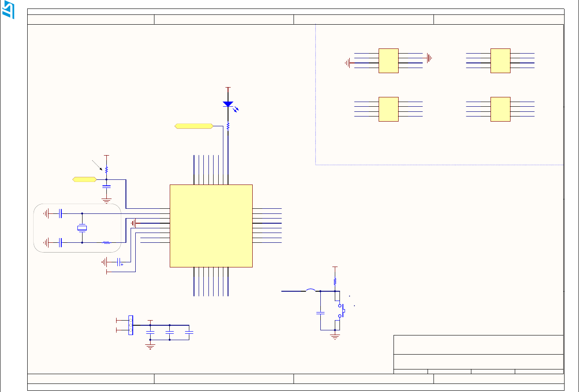
Task: Select ground symbol below push button
Action: (x=335, y=336)
